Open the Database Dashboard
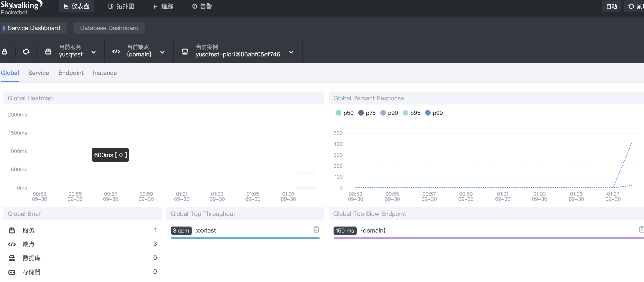The width and height of the screenshot is (644, 282). click(109, 28)
